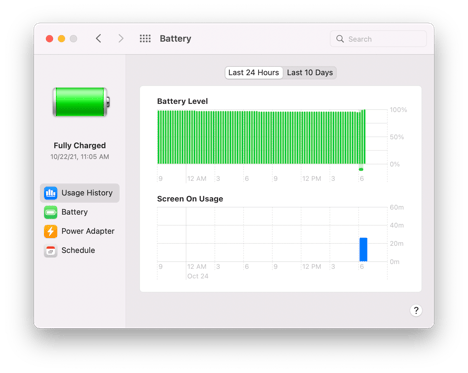Click the 20m axis label
468x373 pixels.
pyautogui.click(x=397, y=244)
